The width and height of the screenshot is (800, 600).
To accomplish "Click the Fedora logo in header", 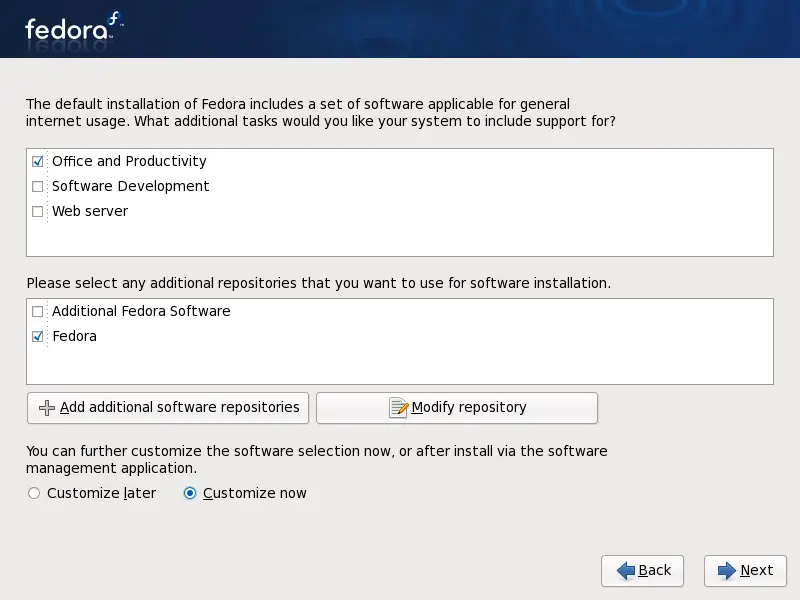I will pos(74,28).
